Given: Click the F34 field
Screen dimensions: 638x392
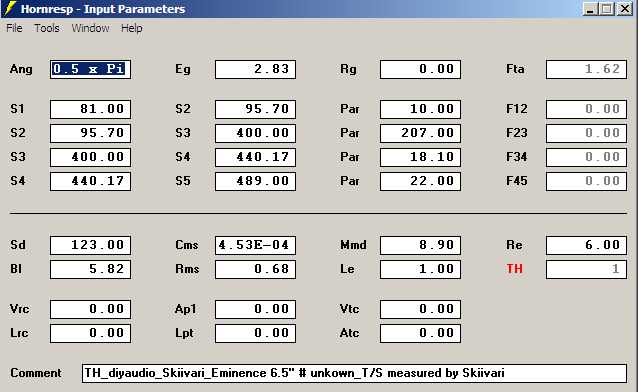Looking at the screenshot, I should coord(586,157).
